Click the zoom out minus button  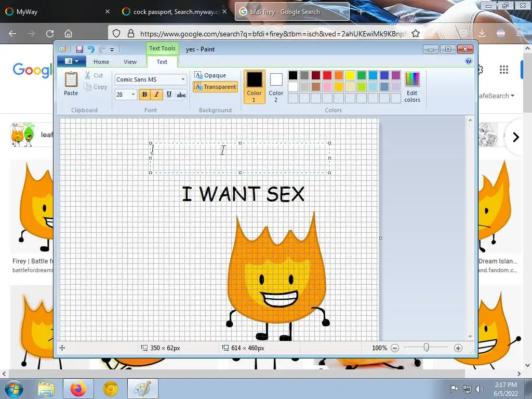tap(395, 348)
